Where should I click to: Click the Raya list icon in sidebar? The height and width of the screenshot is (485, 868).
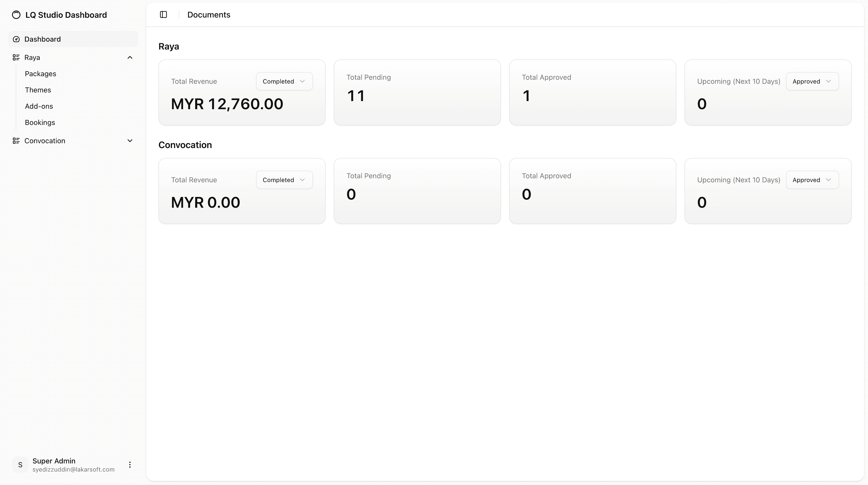16,57
